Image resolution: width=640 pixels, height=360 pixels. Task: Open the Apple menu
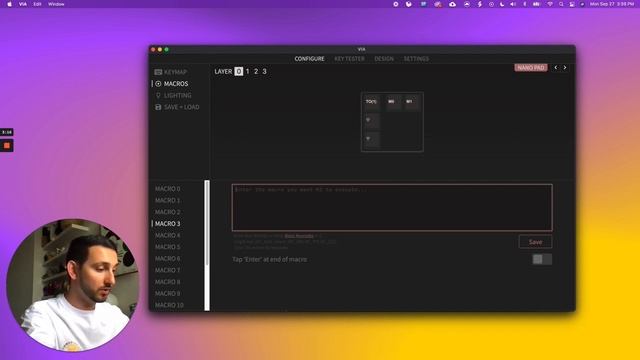pyautogui.click(x=9, y=4)
